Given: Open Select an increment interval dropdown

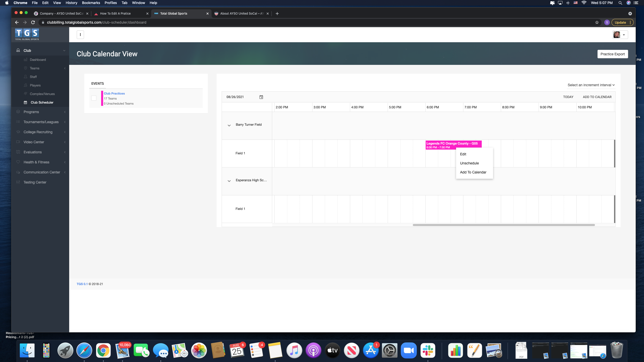Looking at the screenshot, I should click(591, 85).
